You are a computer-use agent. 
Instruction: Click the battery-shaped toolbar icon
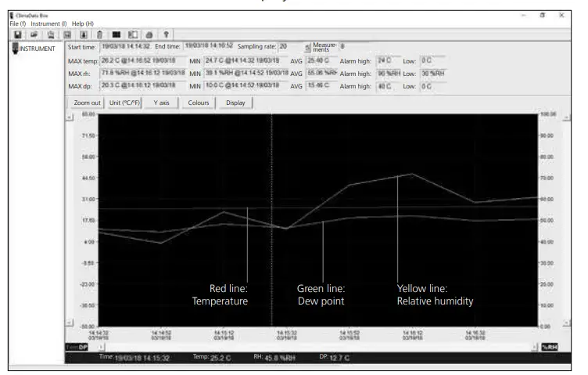[100, 35]
